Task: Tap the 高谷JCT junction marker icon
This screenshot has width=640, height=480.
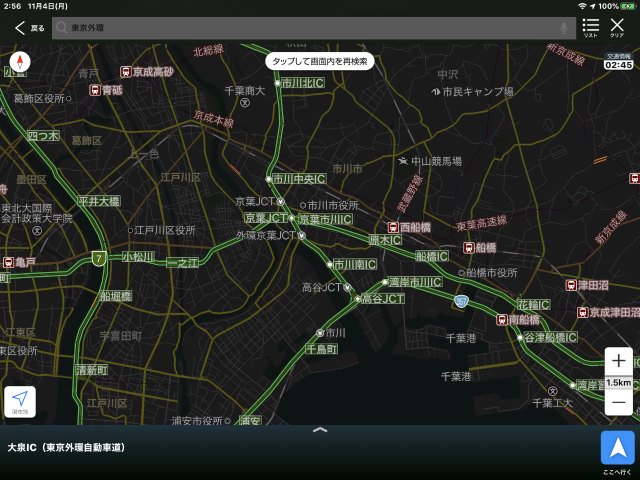Action: click(347, 287)
